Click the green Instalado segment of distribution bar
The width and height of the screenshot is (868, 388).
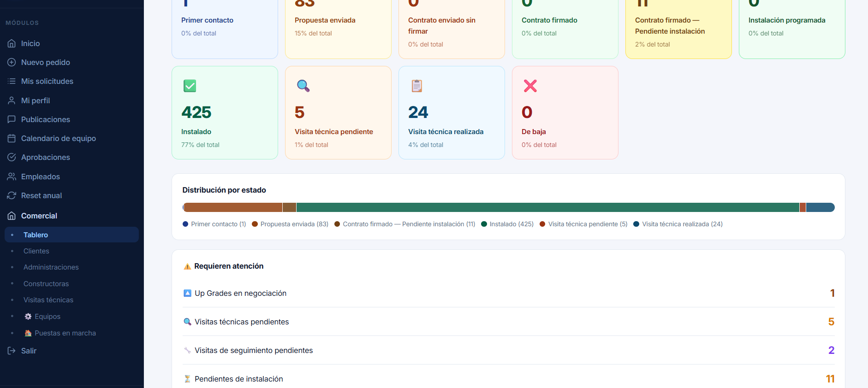tap(548, 207)
